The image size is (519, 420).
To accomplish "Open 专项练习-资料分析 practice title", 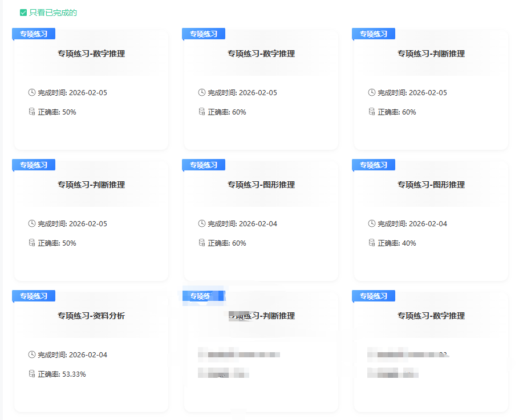I will 91,316.
